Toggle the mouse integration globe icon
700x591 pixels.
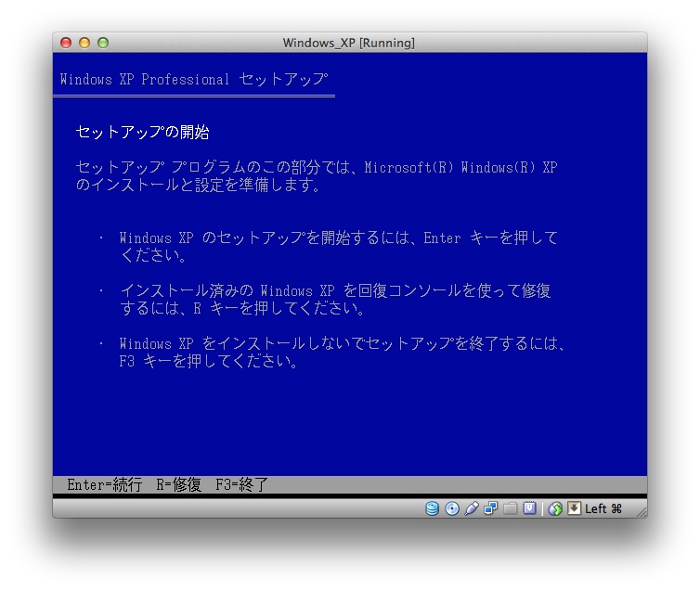click(x=555, y=508)
